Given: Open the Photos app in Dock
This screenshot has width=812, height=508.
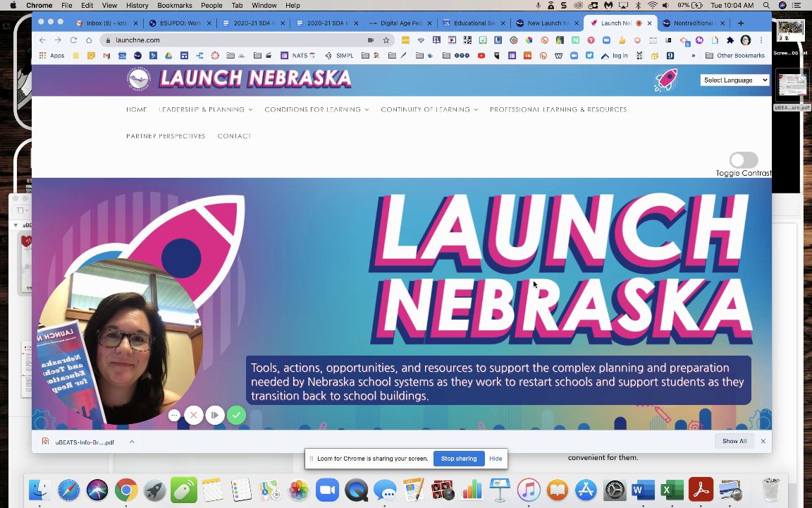Looking at the screenshot, I should point(299,490).
